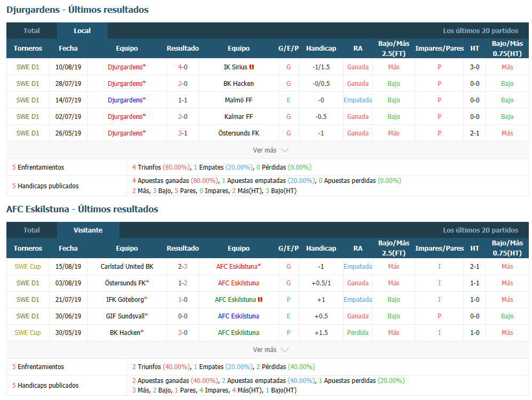Image resolution: width=532 pixels, height=400 pixels.
Task: Click HT score 2-1 in Carlstad United row
Action: coord(474,267)
